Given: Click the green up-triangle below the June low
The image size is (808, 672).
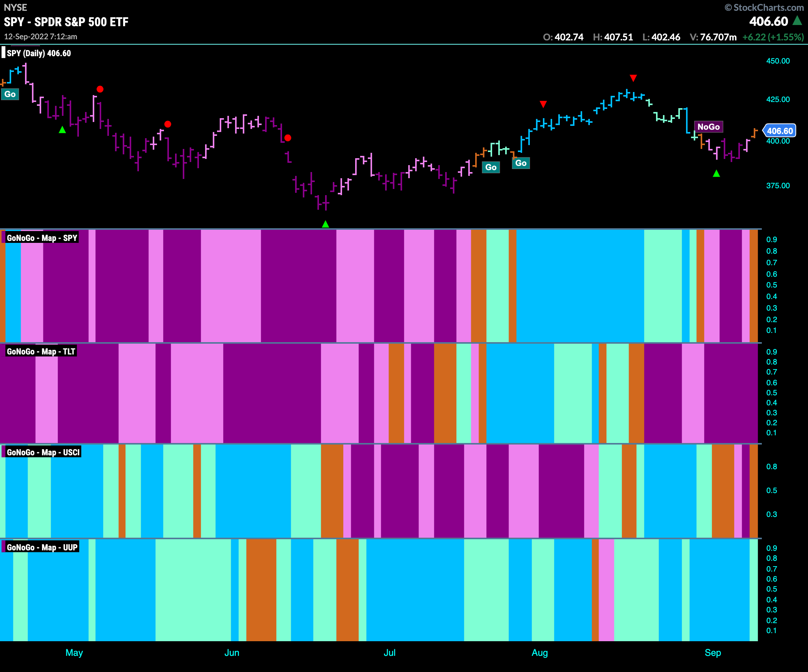Looking at the screenshot, I should pyautogui.click(x=326, y=224).
